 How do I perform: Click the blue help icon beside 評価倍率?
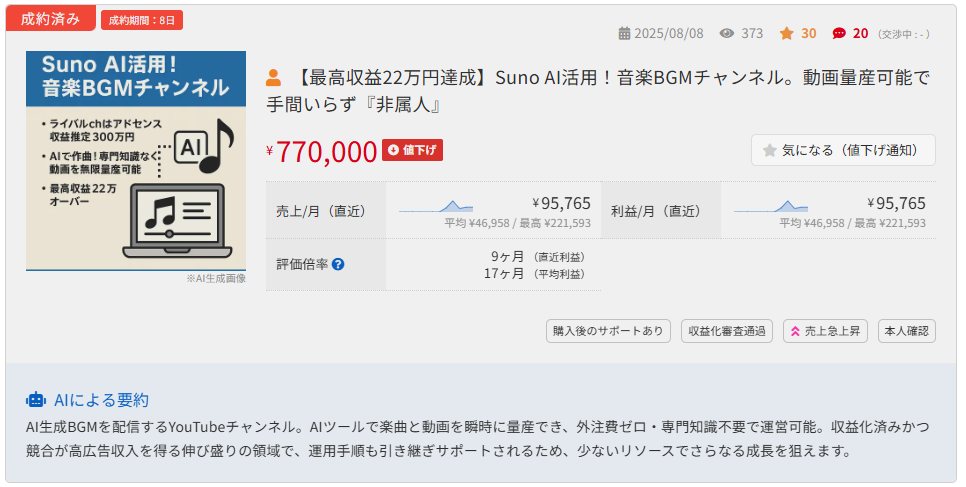pos(338,264)
